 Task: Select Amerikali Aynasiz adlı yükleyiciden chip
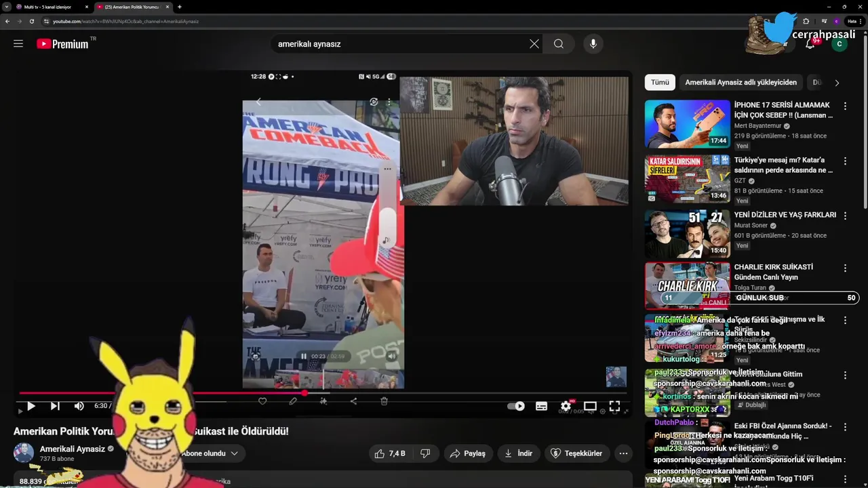741,82
